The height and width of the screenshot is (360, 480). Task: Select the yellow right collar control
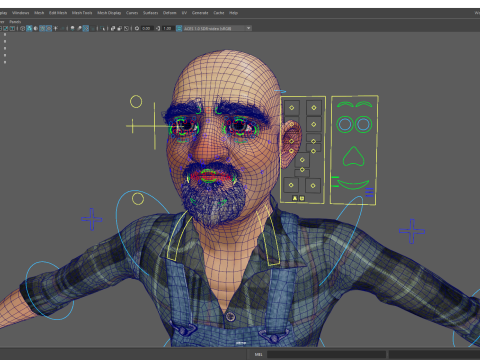pyautogui.click(x=268, y=235)
